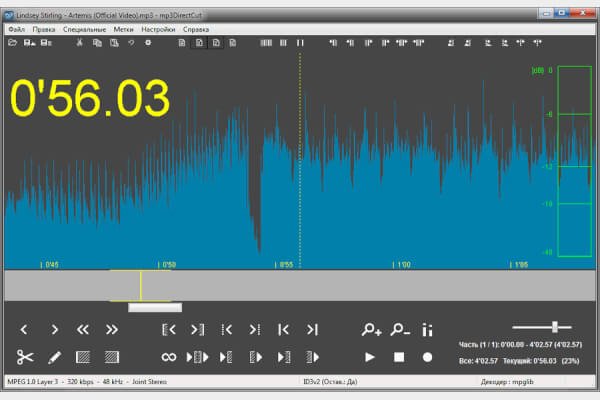Zoom out with the magnifier minus icon

[400, 330]
